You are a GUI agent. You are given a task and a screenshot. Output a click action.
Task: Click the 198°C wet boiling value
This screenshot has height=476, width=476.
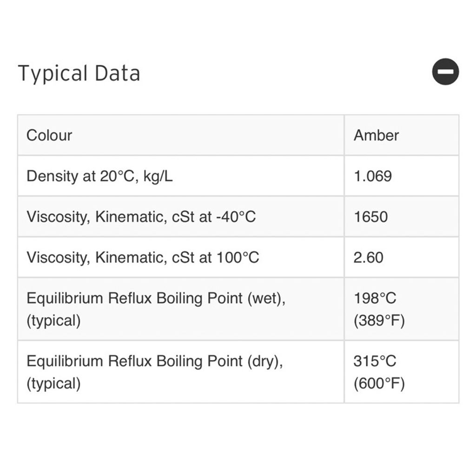(x=375, y=298)
